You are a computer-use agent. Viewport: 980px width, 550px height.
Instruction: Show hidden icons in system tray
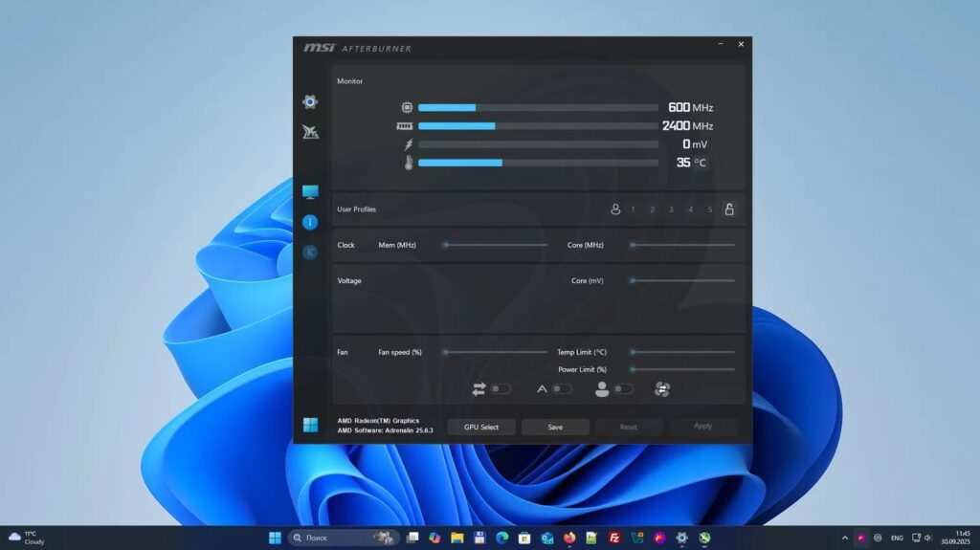[x=844, y=538]
